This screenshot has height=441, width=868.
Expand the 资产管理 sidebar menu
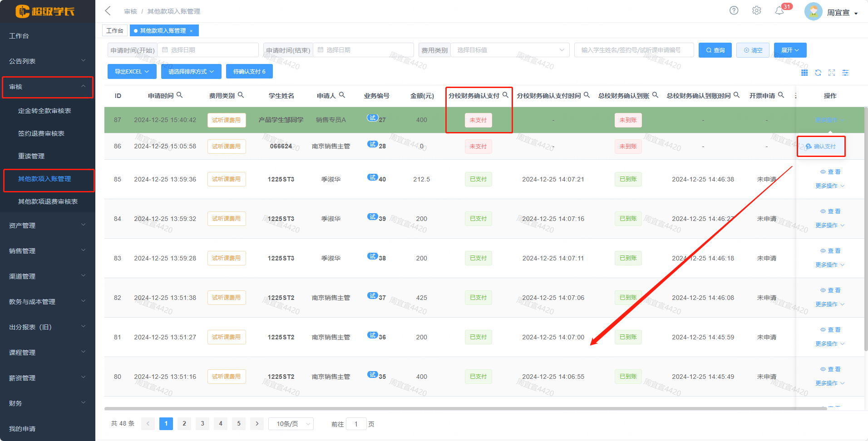pos(47,225)
